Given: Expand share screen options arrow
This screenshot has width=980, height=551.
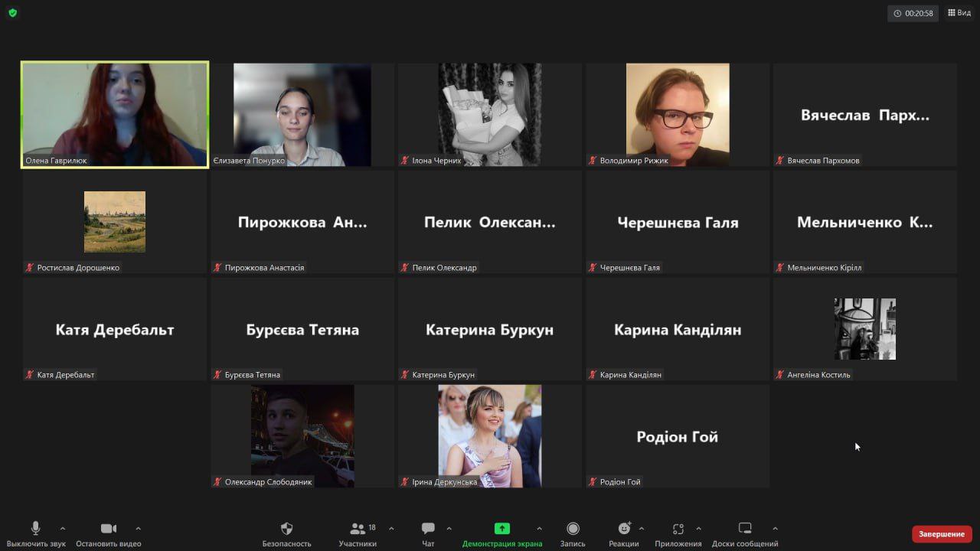Looking at the screenshot, I should pyautogui.click(x=539, y=528).
